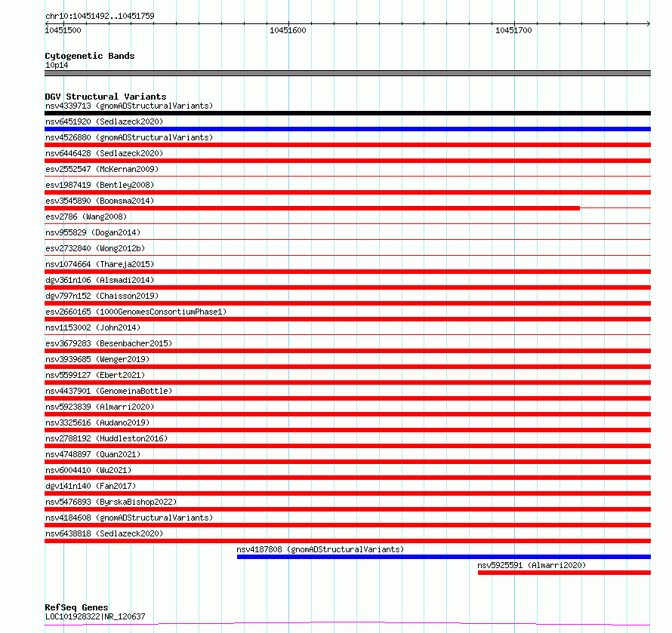Viewport: 672px width, 633px height.
Task: Click nsv5476893 (ByrskaBishop2022) label
Action: 111,502
